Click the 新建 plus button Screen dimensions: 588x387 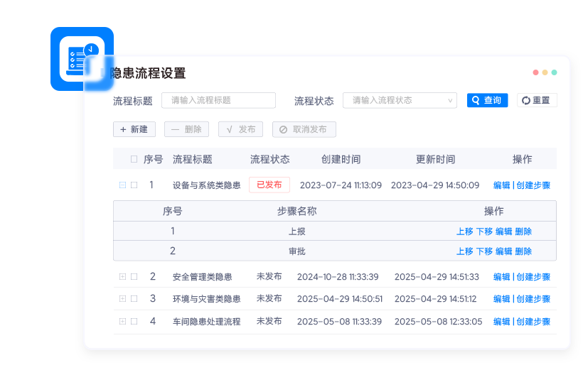(x=134, y=129)
